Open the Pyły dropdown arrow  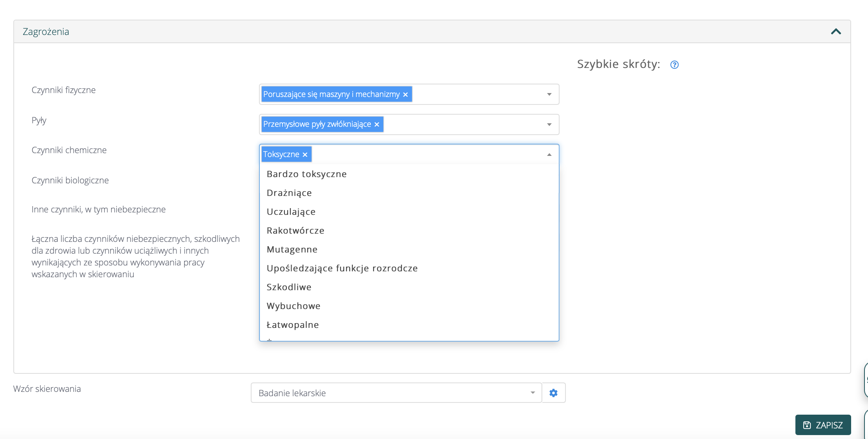(x=549, y=124)
